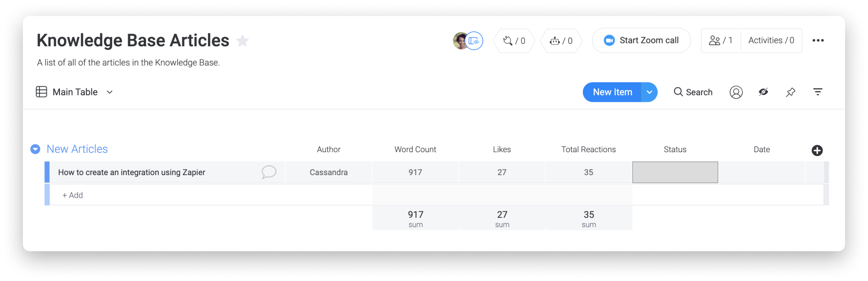
Task: Click the Word Count column header
Action: [x=415, y=149]
